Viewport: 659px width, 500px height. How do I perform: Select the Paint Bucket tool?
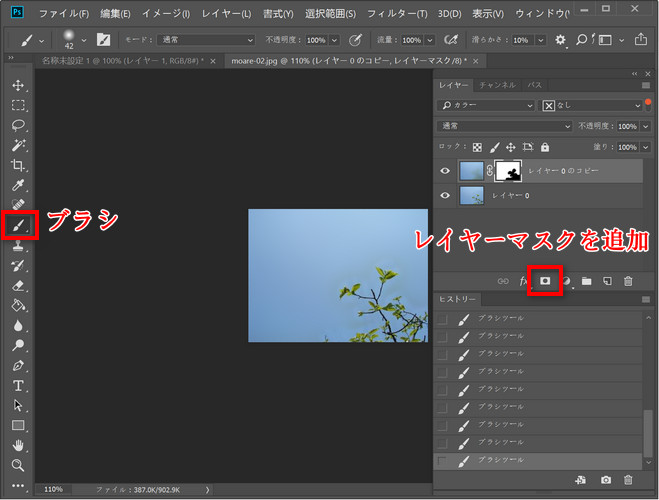18,305
